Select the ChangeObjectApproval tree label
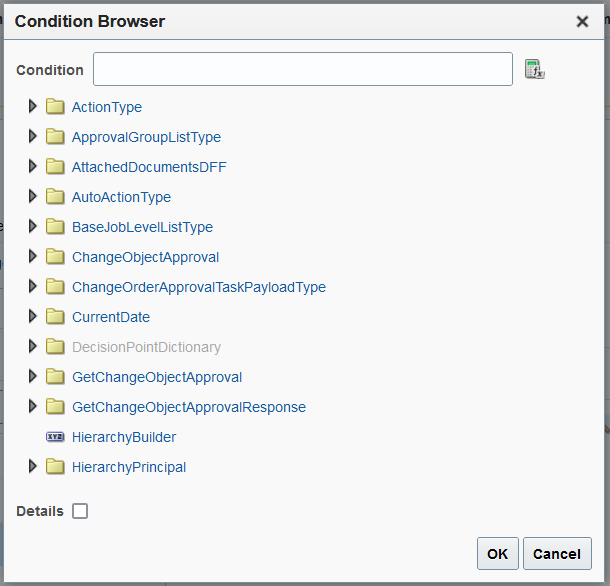610x586 pixels. coord(145,257)
